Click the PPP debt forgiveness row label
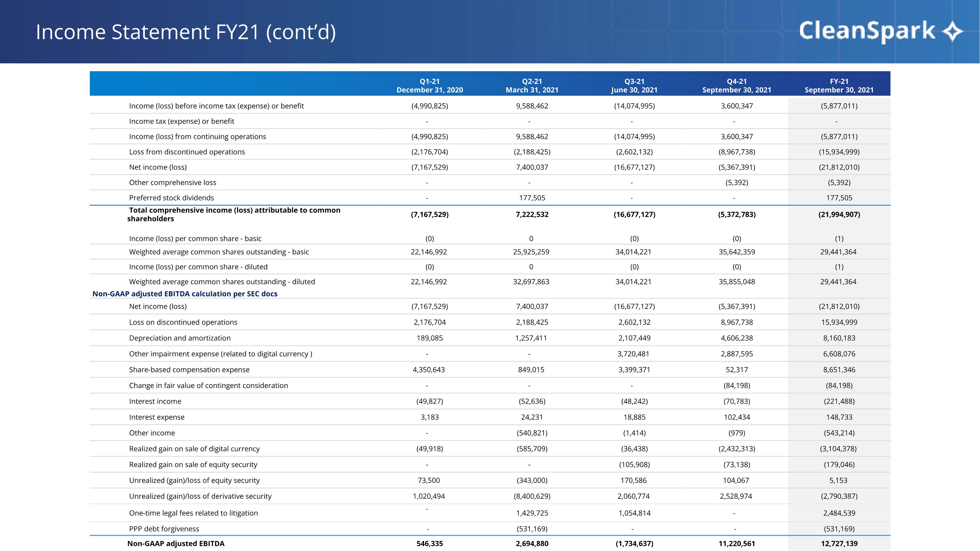980x551 pixels. click(164, 528)
